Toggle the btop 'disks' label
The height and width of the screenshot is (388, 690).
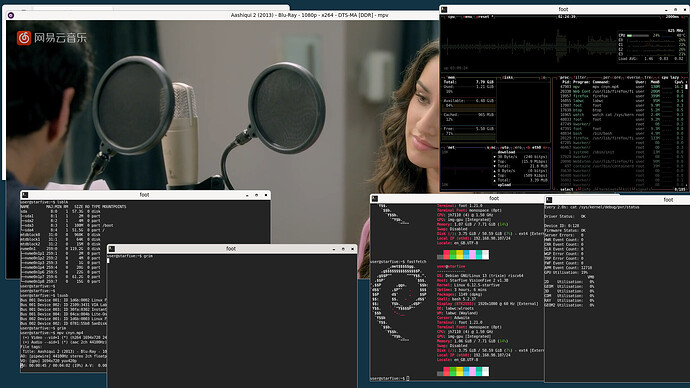(x=508, y=77)
